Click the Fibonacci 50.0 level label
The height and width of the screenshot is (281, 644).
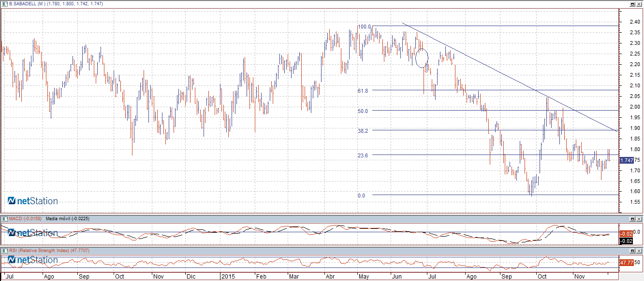363,111
